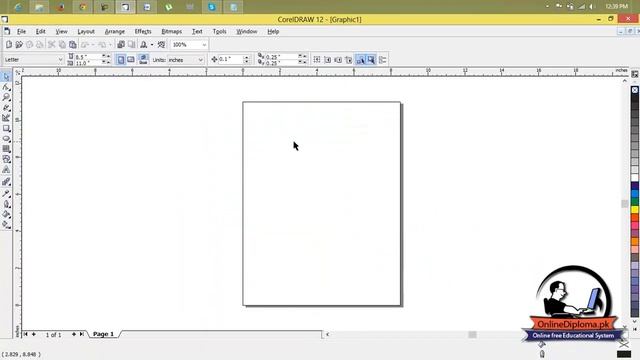The image size is (640, 360).
Task: Select the Shape tool
Action: (6, 87)
